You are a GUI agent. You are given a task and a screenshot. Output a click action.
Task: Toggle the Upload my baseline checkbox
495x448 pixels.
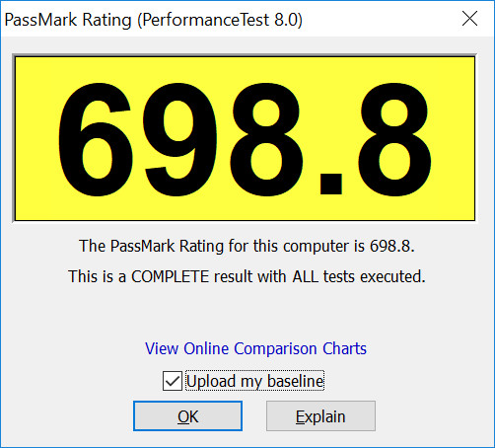173,381
